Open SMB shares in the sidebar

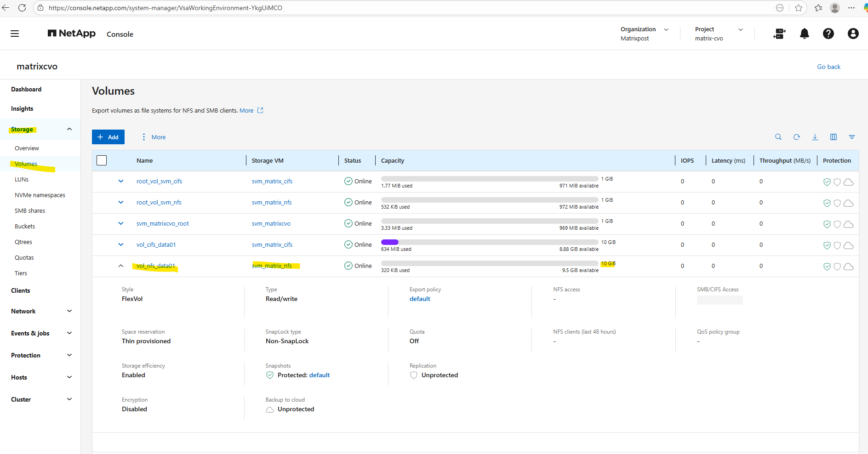point(30,211)
